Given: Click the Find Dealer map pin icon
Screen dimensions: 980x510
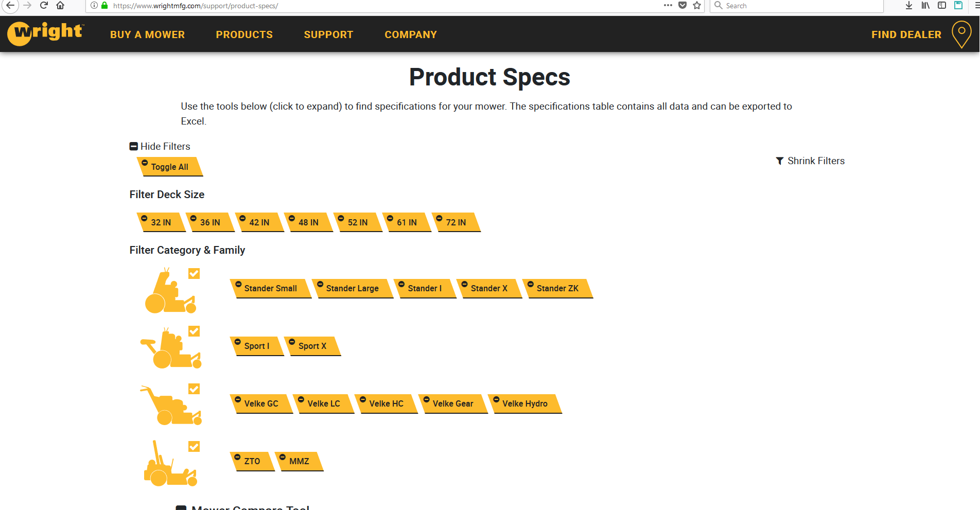Looking at the screenshot, I should [961, 34].
